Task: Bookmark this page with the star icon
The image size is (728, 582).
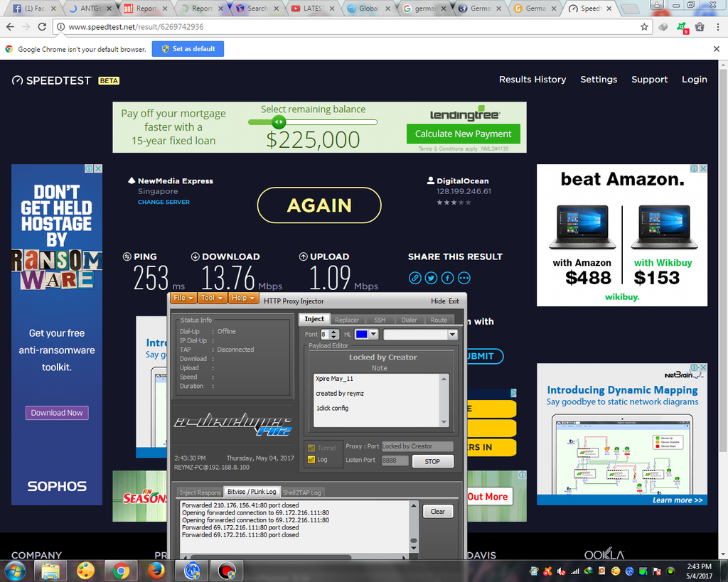Action: [x=644, y=27]
